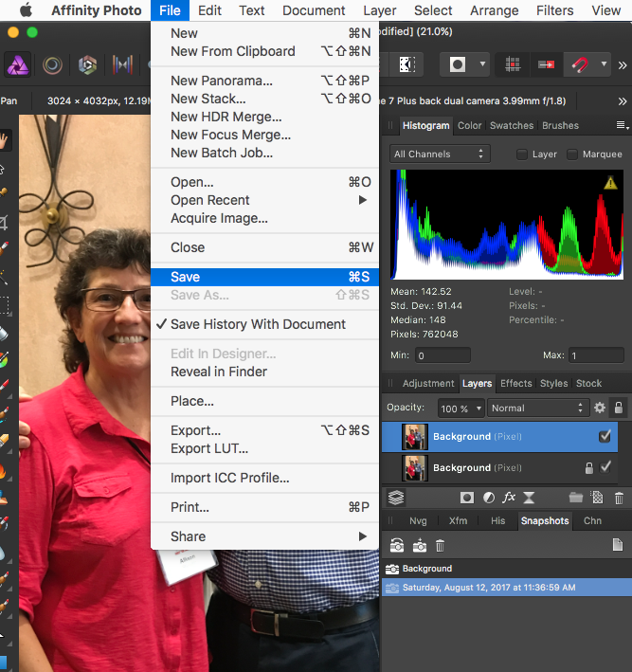Delete the snapshot trash icon
This screenshot has width=632, height=672.
point(440,546)
